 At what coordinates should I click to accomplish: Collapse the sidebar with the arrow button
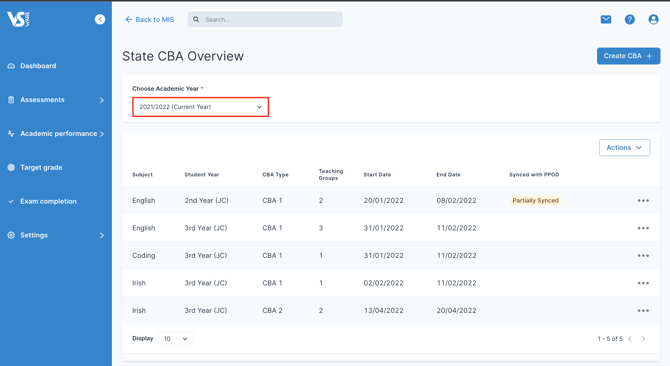click(100, 19)
